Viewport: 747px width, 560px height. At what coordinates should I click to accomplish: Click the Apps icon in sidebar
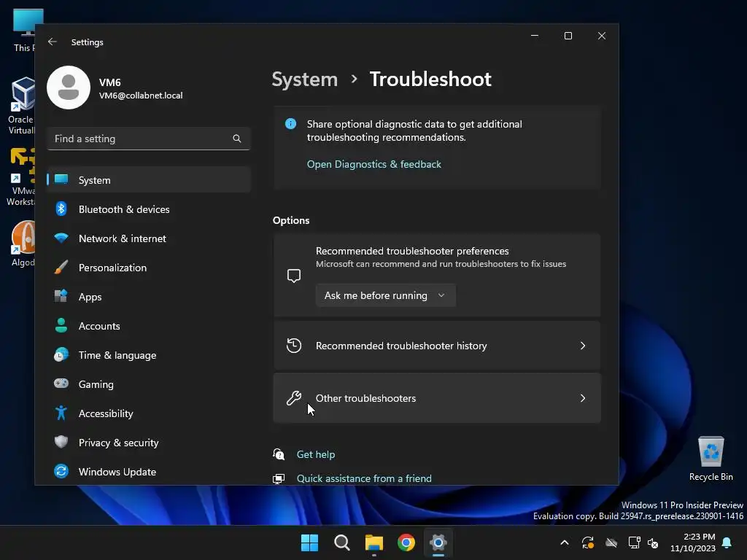(x=61, y=296)
